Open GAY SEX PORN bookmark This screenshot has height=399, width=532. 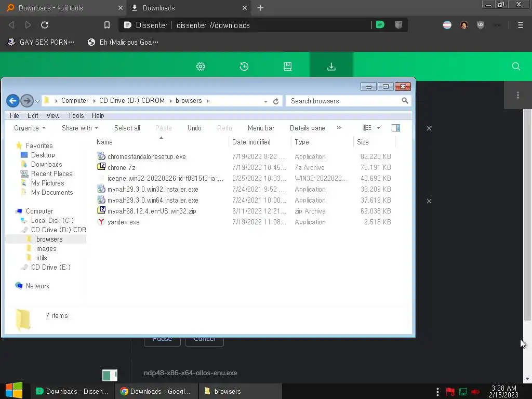pyautogui.click(x=41, y=42)
